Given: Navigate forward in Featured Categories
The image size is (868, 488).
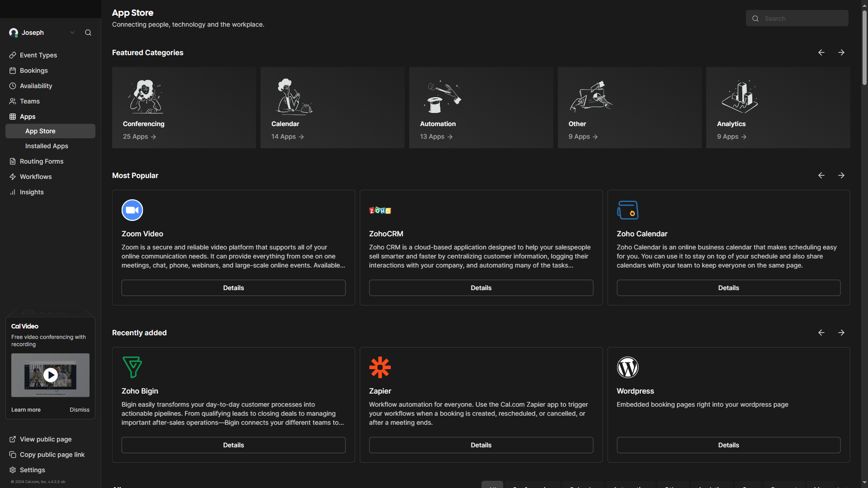Looking at the screenshot, I should pyautogui.click(x=841, y=52).
